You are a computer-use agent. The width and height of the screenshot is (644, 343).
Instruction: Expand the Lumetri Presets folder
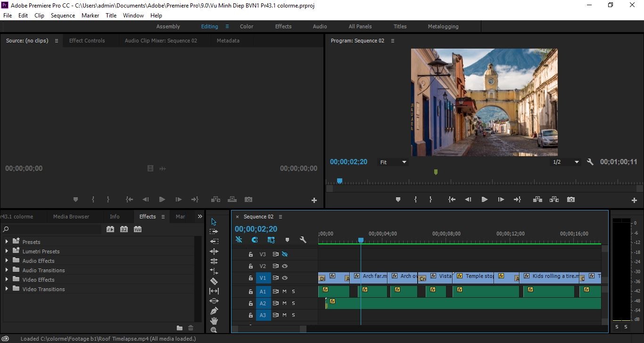(x=7, y=251)
